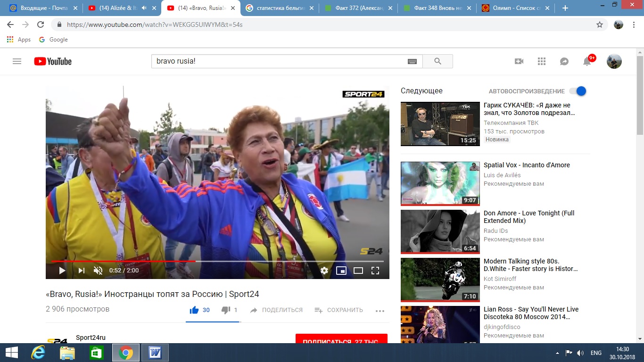The image size is (644, 362).
Task: Switch to the Олимп - Список tab
Action: click(515, 8)
